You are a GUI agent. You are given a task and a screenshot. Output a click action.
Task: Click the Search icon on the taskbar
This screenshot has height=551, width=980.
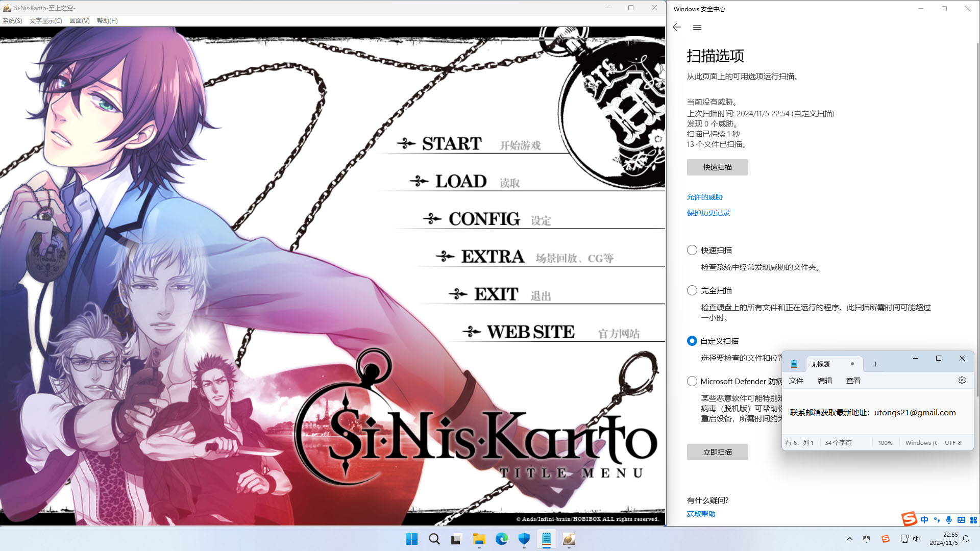point(434,539)
